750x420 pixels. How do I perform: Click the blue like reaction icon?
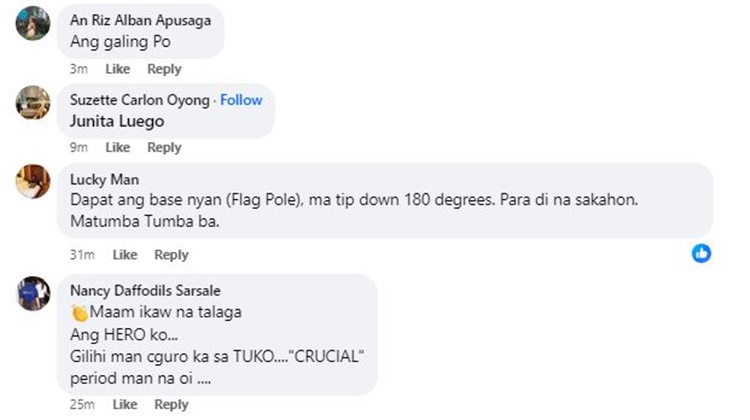[701, 253]
